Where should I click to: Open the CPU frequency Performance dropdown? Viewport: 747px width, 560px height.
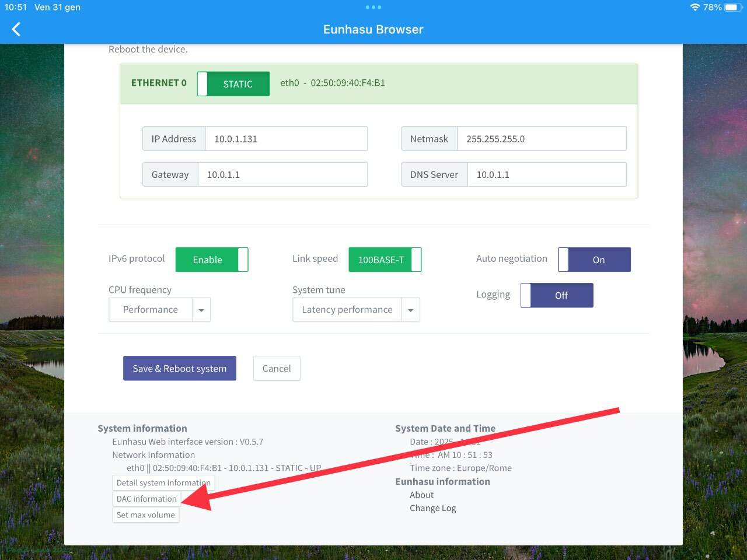[159, 310]
